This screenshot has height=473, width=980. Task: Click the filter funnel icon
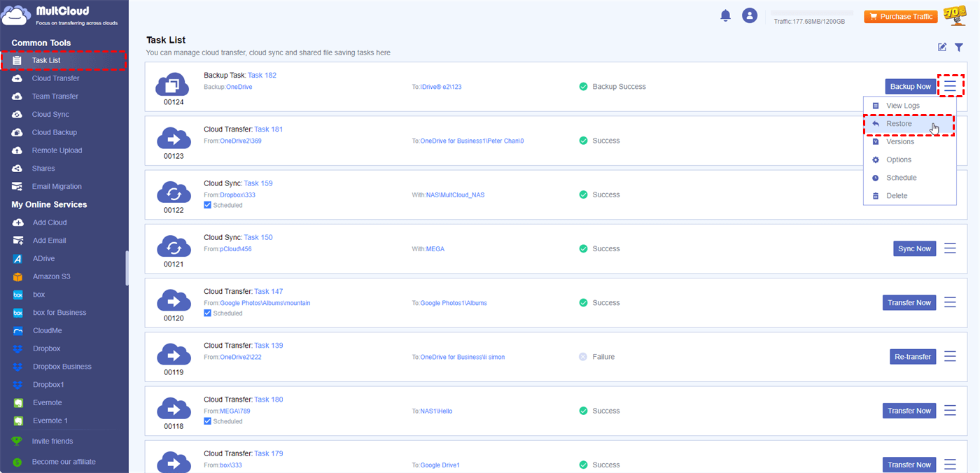tap(959, 48)
